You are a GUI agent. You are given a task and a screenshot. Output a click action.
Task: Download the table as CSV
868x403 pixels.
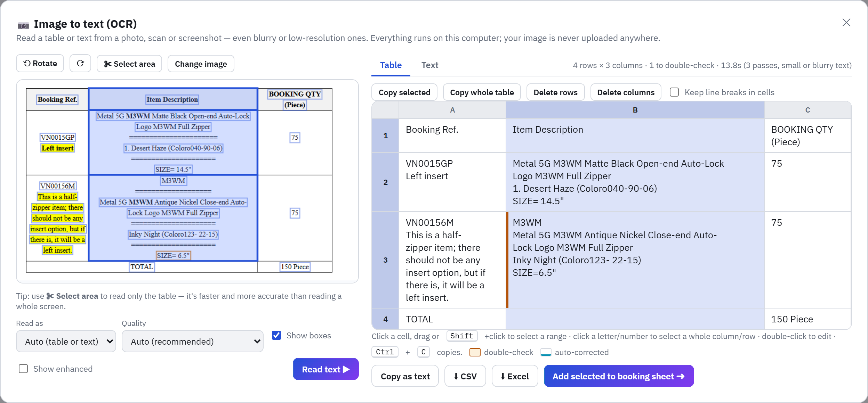coord(465,376)
